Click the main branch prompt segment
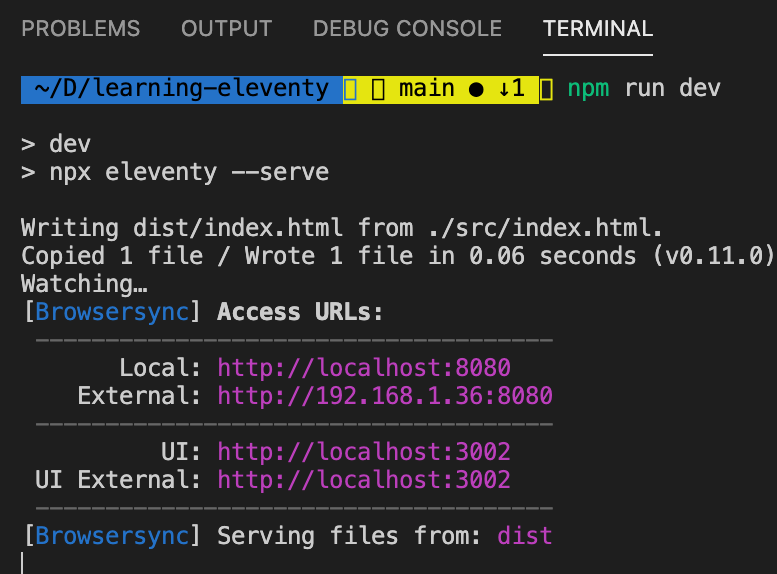 point(441,90)
